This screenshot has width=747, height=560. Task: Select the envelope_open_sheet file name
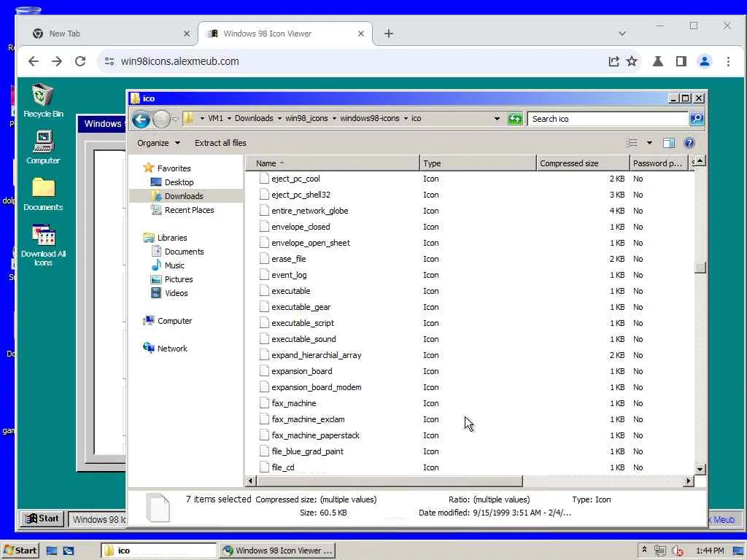pyautogui.click(x=311, y=243)
